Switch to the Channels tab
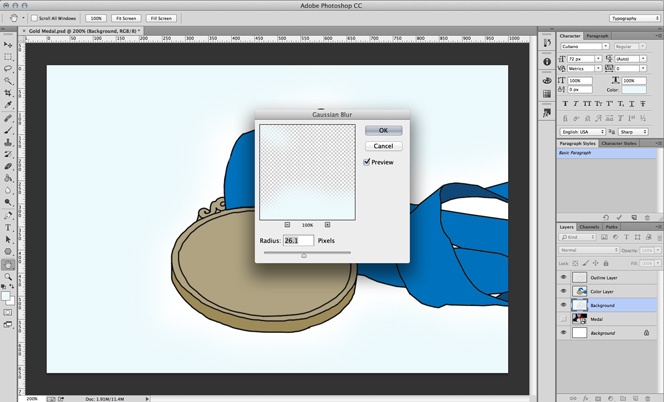The image size is (664, 402). pyautogui.click(x=589, y=227)
